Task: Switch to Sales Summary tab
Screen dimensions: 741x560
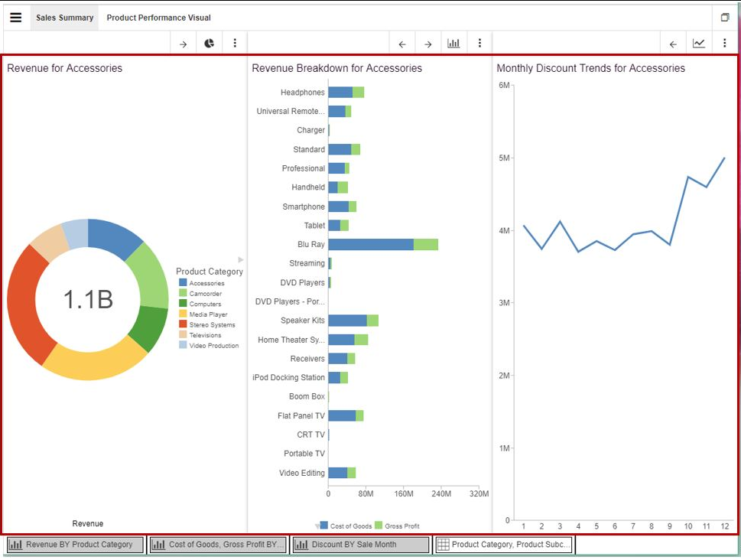Action: point(65,18)
